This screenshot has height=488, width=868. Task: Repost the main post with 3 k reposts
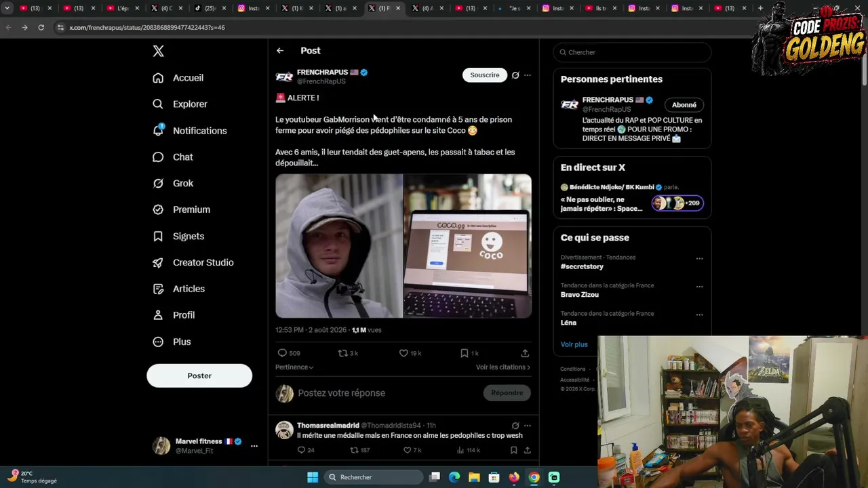343,353
